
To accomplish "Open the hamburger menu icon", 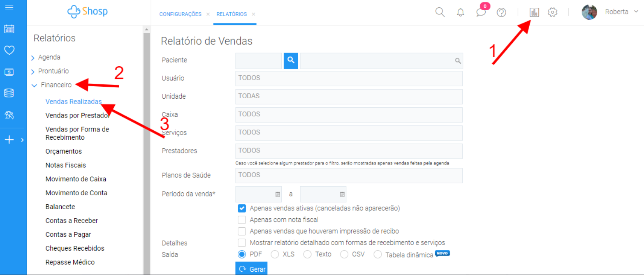I will coord(9,8).
